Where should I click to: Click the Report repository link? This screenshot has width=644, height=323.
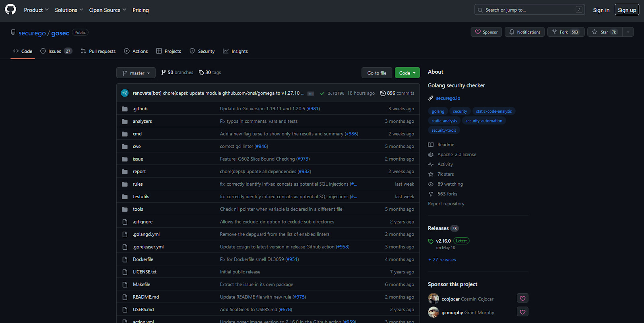(x=446, y=204)
